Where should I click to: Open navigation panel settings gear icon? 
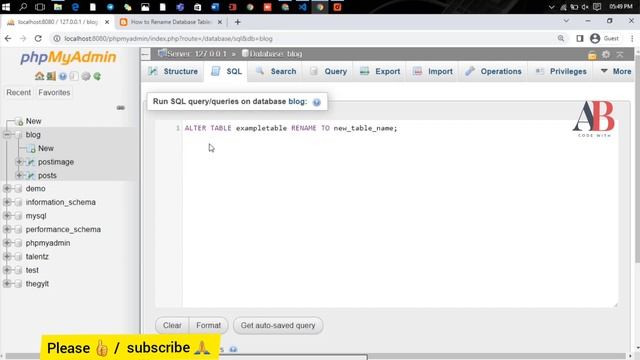point(86,76)
